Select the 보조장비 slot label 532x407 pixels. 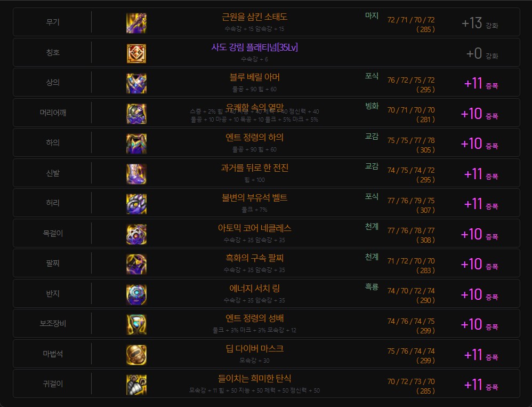click(x=52, y=324)
